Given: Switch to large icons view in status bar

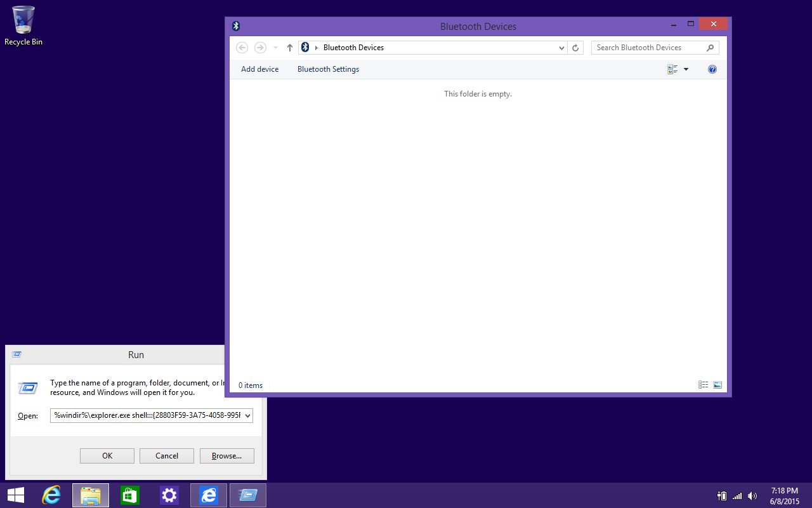Looking at the screenshot, I should coord(717,385).
